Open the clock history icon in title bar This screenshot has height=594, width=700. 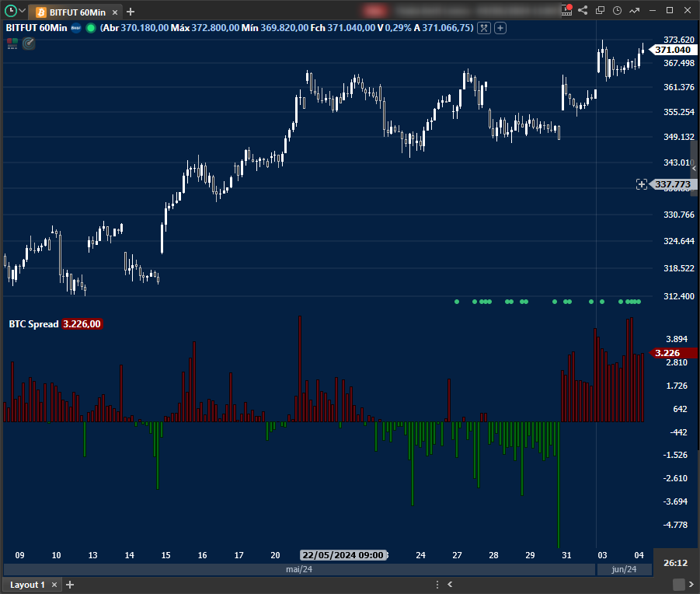[x=617, y=10]
